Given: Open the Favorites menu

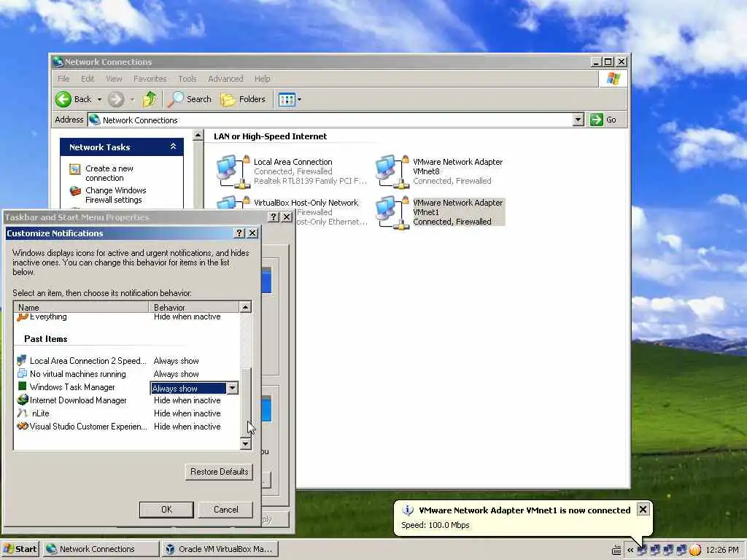Looking at the screenshot, I should click(150, 79).
